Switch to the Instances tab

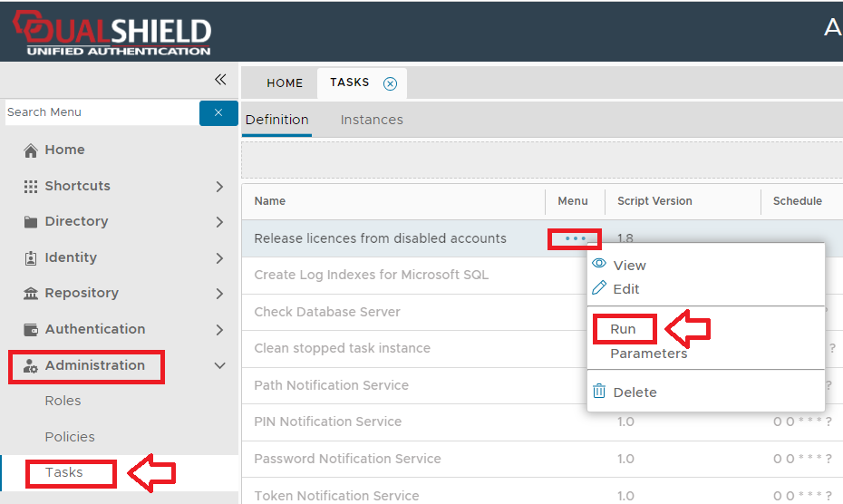[372, 120]
